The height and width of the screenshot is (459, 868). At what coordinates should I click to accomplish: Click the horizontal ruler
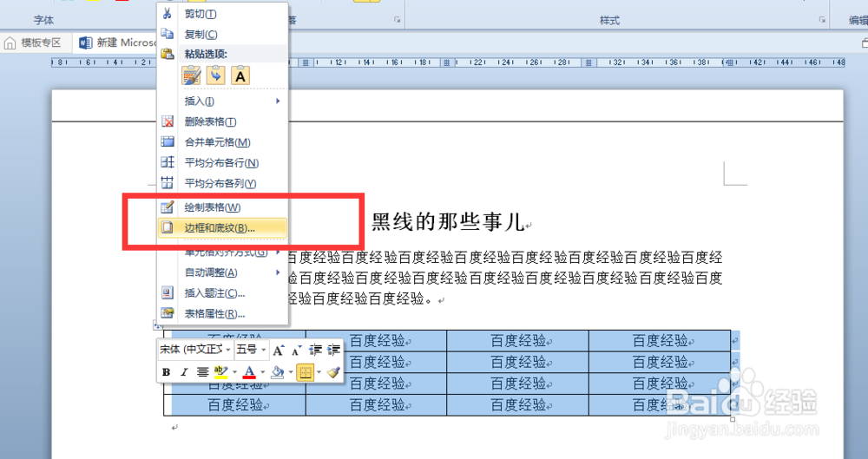click(x=449, y=62)
